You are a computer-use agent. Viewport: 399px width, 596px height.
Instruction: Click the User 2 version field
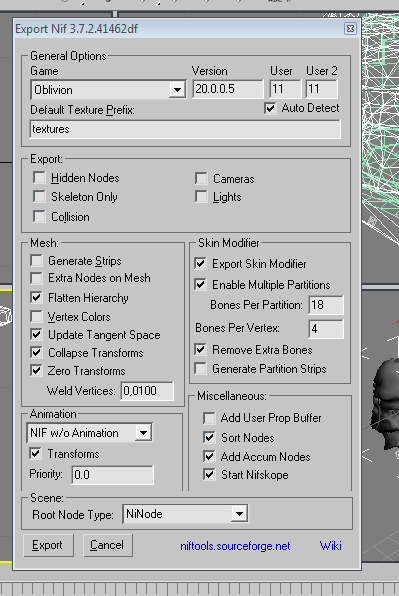click(x=321, y=89)
